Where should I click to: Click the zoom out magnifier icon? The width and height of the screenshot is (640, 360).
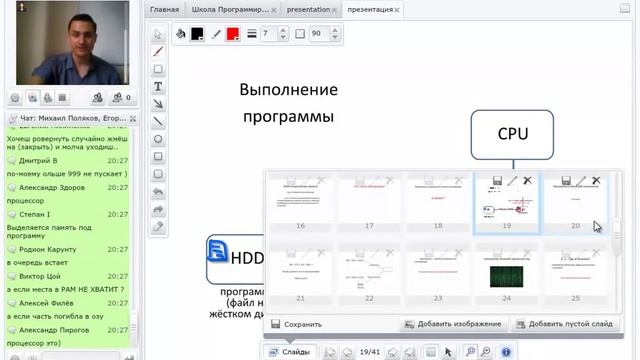(x=486, y=351)
